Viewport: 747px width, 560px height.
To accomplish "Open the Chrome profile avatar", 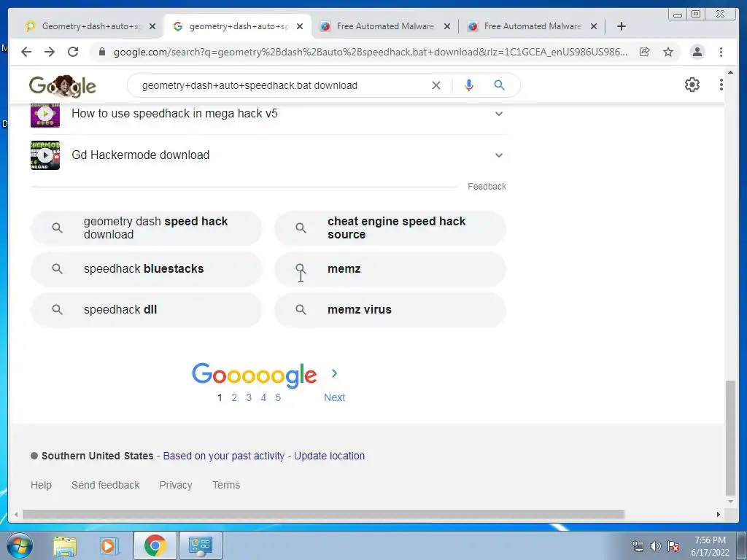I will tap(697, 52).
